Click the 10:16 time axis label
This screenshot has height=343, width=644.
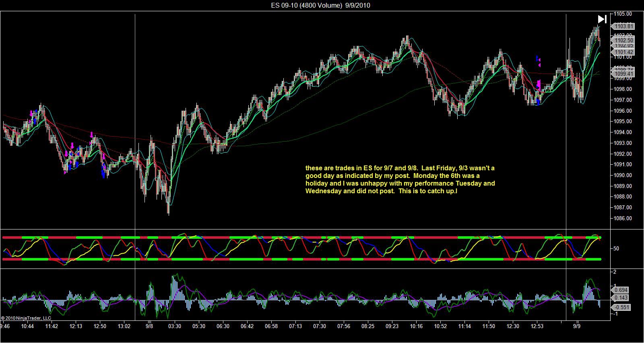(416, 326)
